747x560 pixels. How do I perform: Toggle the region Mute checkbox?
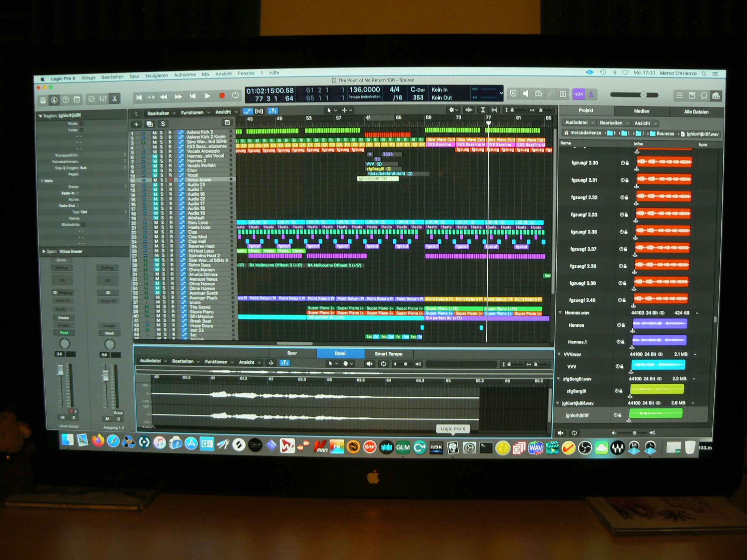(x=81, y=123)
